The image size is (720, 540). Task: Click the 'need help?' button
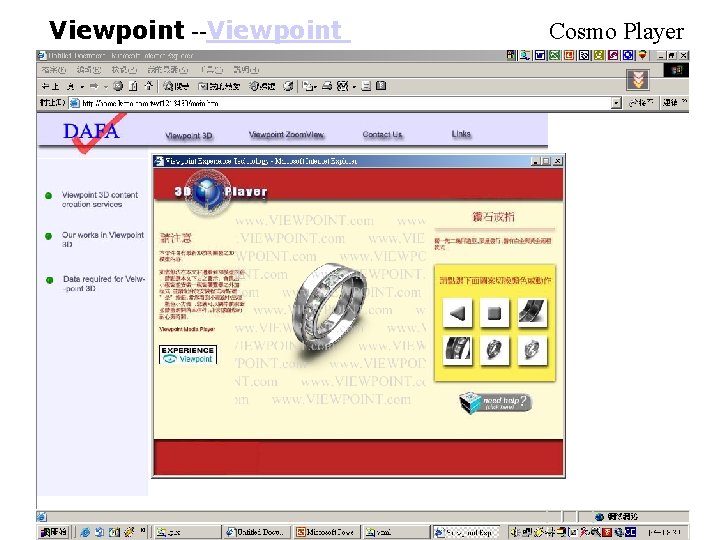[x=495, y=403]
